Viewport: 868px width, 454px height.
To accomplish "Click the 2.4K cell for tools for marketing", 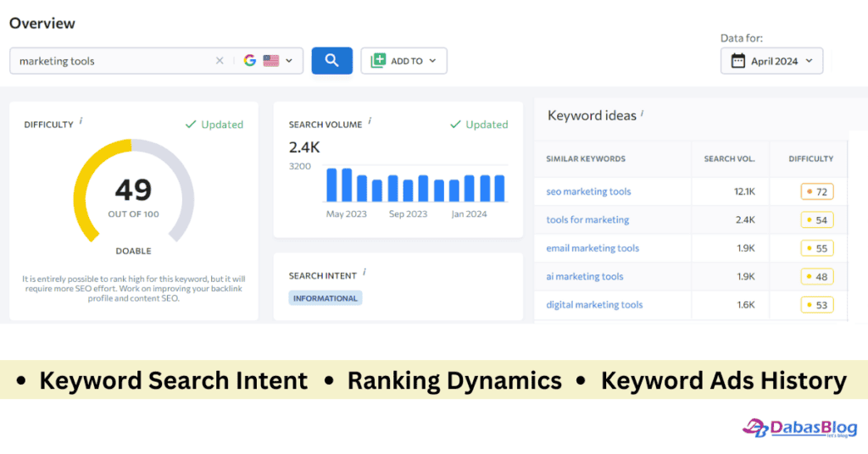I will (x=745, y=219).
